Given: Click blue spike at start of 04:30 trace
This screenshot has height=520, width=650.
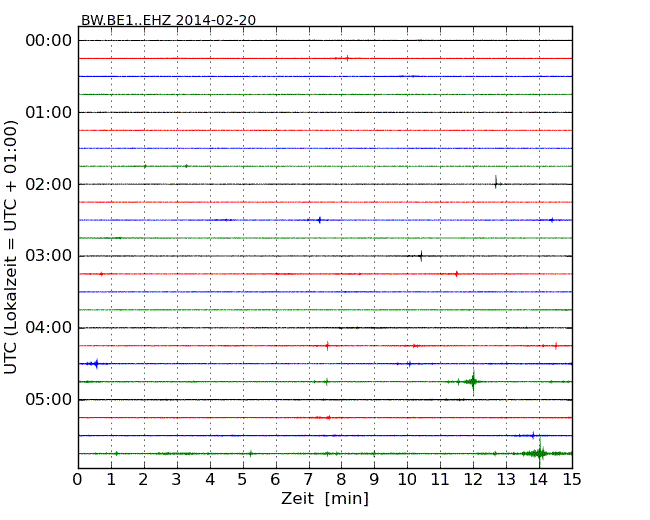Looking at the screenshot, I should 96,364.
